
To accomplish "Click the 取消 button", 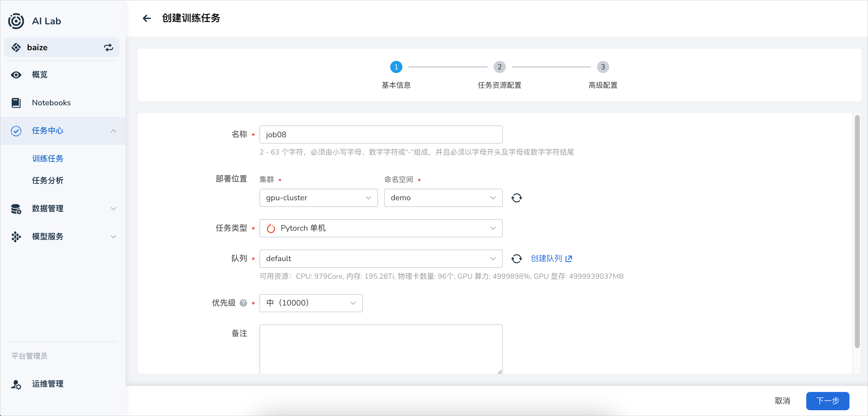I will click(782, 401).
